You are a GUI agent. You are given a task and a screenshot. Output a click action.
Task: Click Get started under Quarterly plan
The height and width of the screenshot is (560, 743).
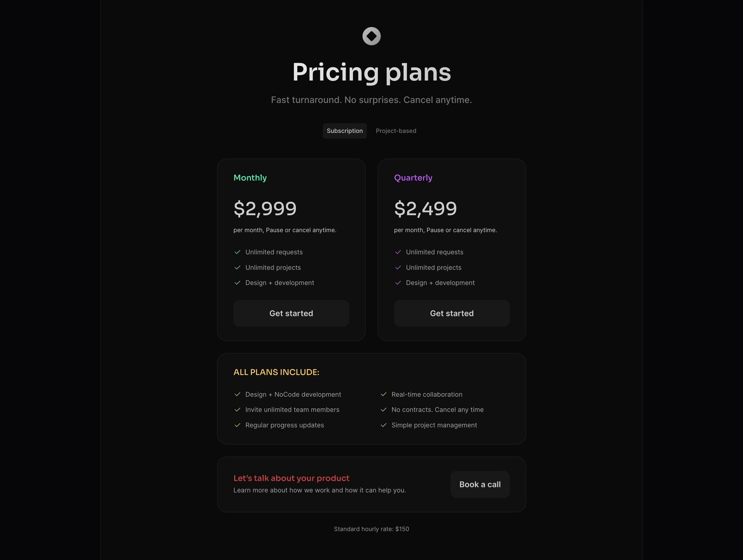(x=452, y=313)
